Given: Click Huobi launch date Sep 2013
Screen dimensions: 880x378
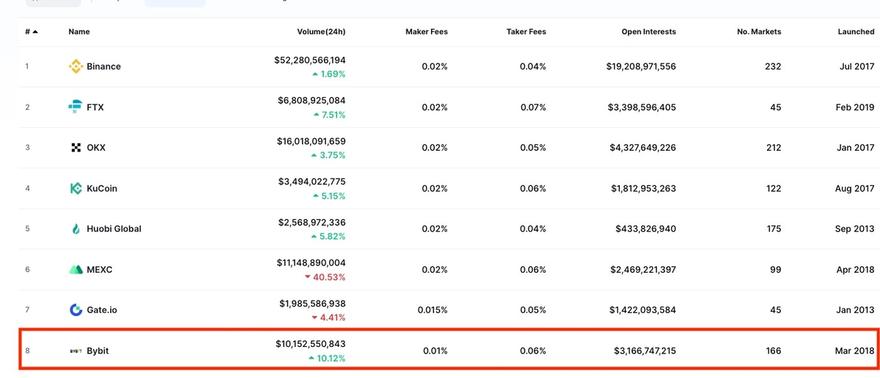Looking at the screenshot, I should coord(855,229).
